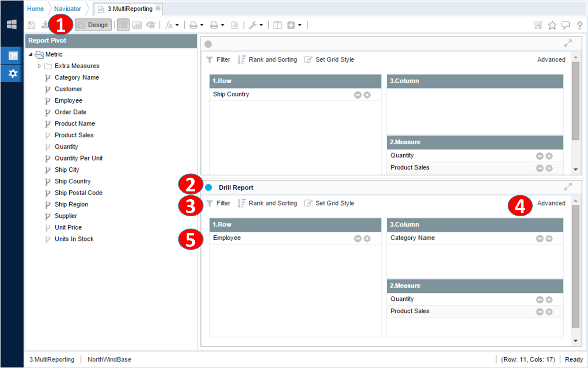Screen dimensions: 588x368
Task: Toggle the grid view button
Action: coord(123,25)
